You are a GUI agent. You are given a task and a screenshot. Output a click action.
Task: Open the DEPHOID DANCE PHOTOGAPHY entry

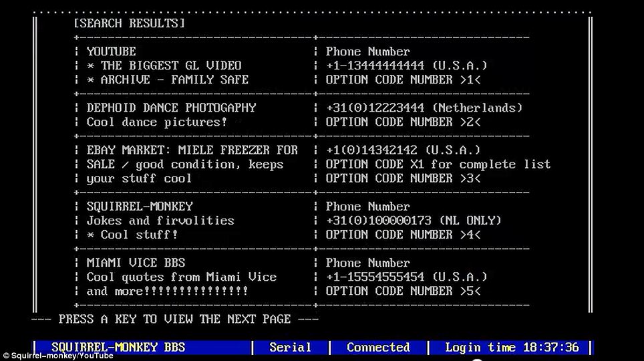171,108
